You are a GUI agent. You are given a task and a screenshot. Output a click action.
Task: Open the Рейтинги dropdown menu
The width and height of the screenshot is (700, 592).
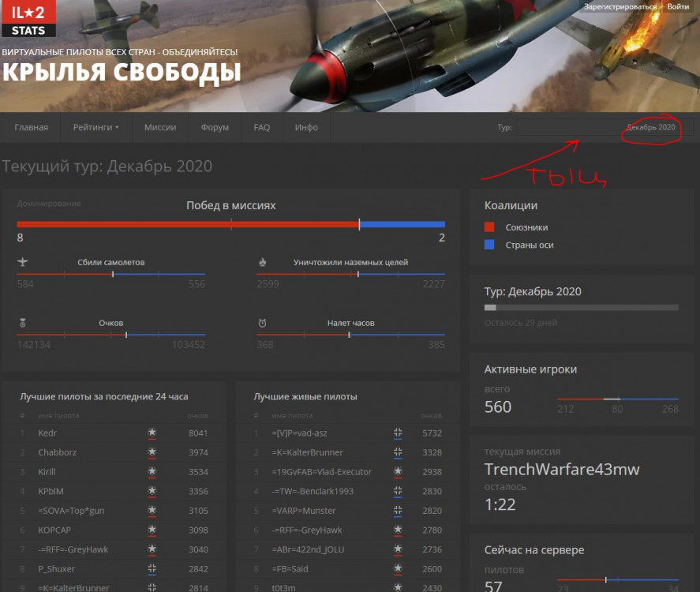pos(94,127)
